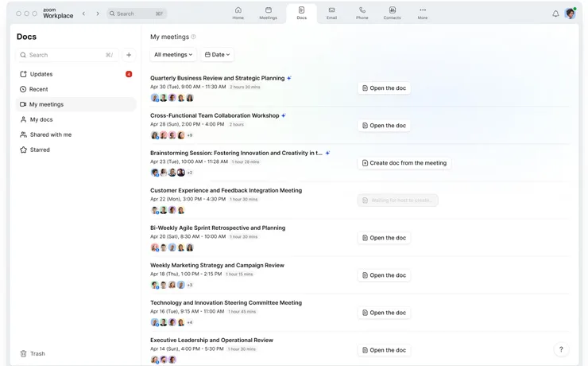Click the notifications bell icon
Image resolution: width=588 pixels, height=366 pixels.
click(x=555, y=14)
